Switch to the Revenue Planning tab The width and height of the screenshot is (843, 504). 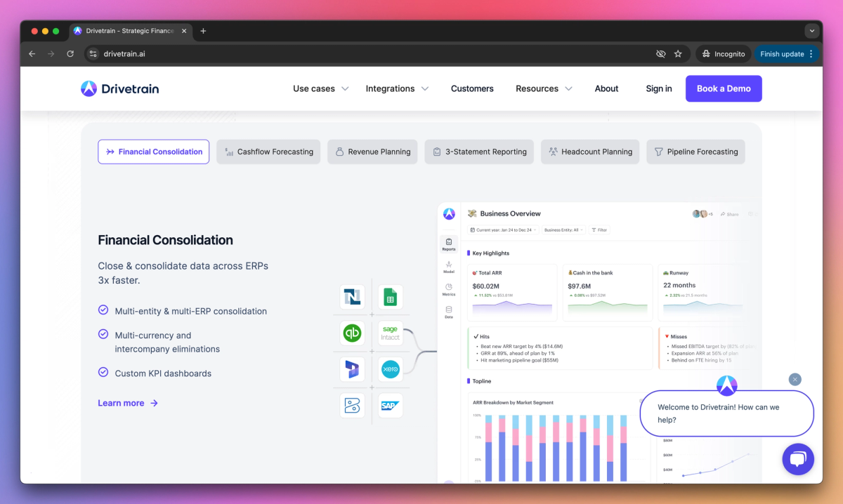pyautogui.click(x=372, y=152)
